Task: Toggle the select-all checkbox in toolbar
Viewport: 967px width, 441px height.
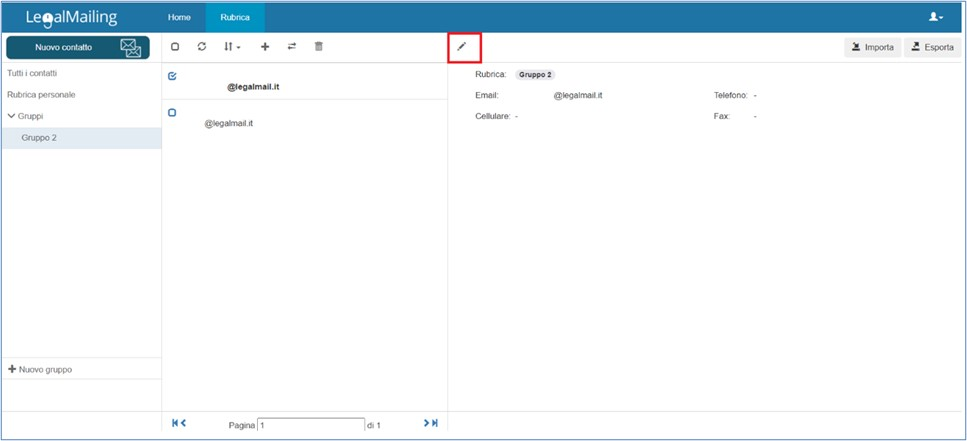Action: [175, 47]
